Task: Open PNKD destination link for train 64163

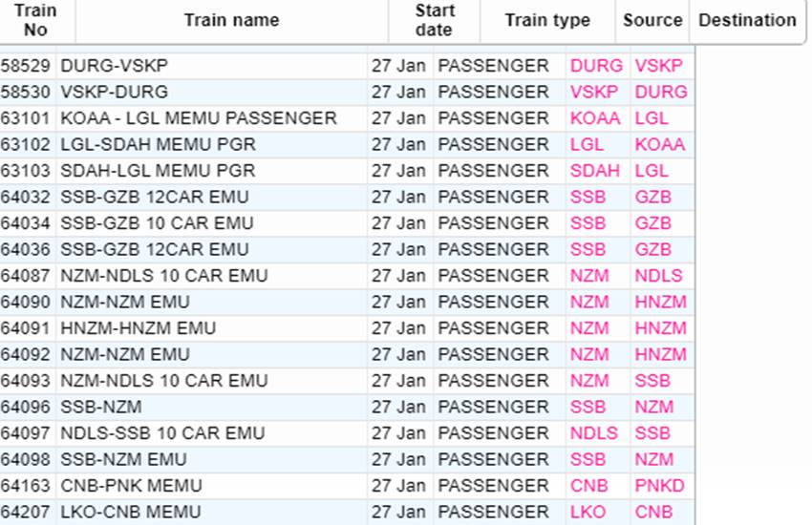Action: tap(660, 486)
